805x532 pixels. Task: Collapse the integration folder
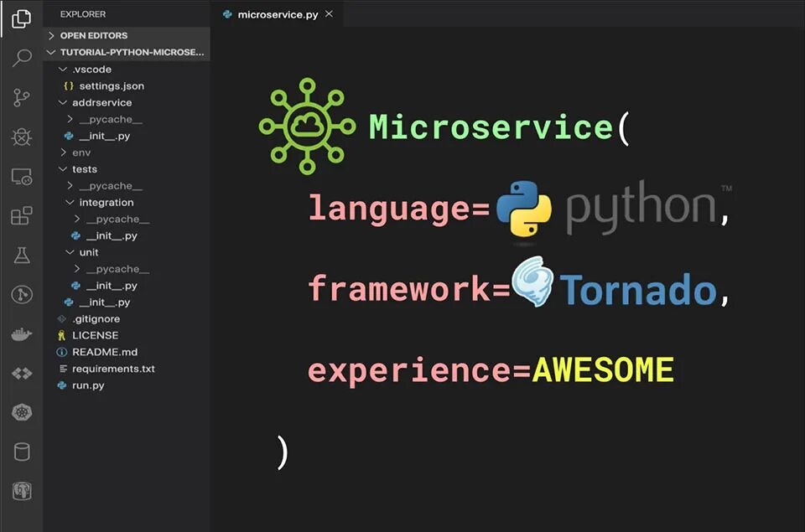pyautogui.click(x=127, y=203)
